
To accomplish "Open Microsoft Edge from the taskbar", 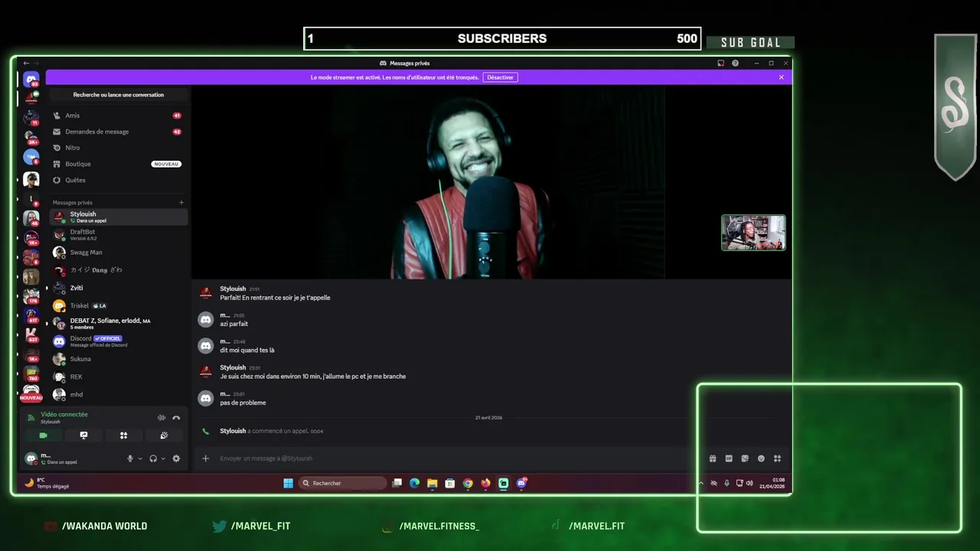I will pyautogui.click(x=414, y=483).
